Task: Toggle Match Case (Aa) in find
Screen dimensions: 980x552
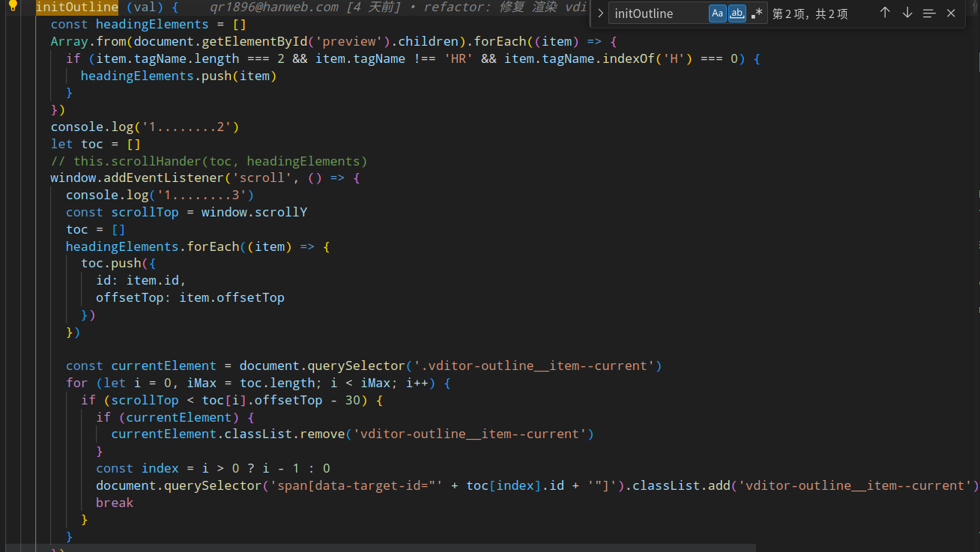Action: pos(718,13)
